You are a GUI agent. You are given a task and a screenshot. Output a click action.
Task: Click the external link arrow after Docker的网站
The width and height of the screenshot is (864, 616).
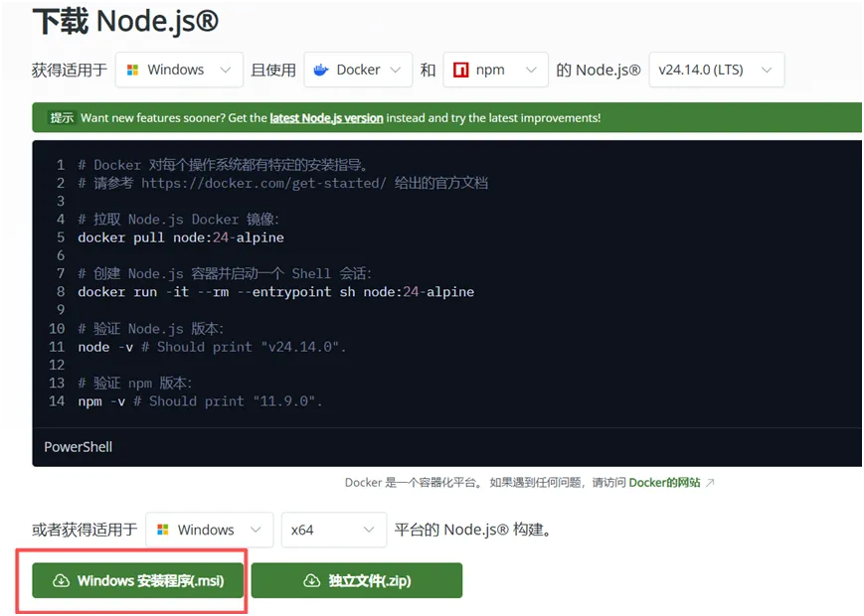[x=710, y=483]
